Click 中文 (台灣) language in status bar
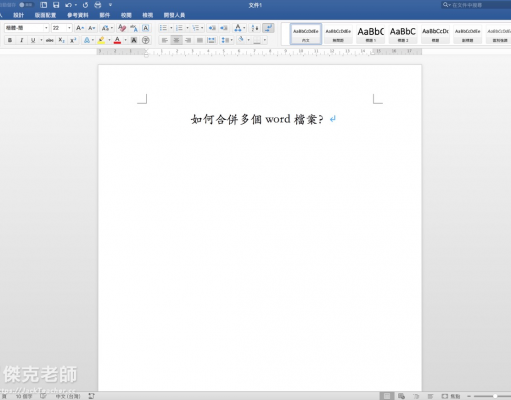 [68, 396]
